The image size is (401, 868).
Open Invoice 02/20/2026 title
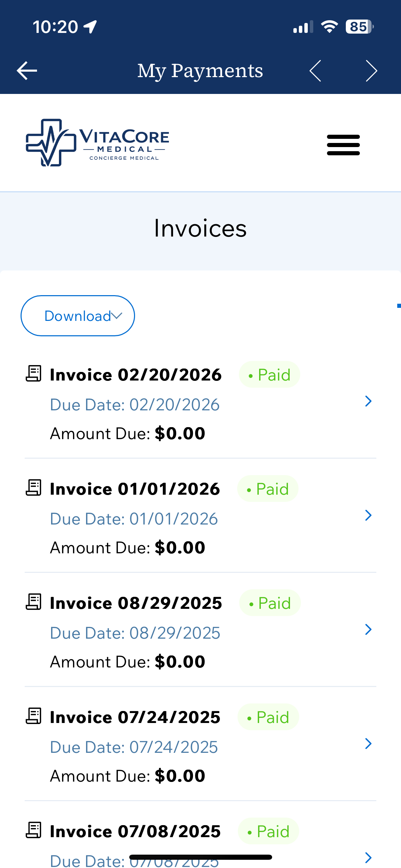pos(136,375)
